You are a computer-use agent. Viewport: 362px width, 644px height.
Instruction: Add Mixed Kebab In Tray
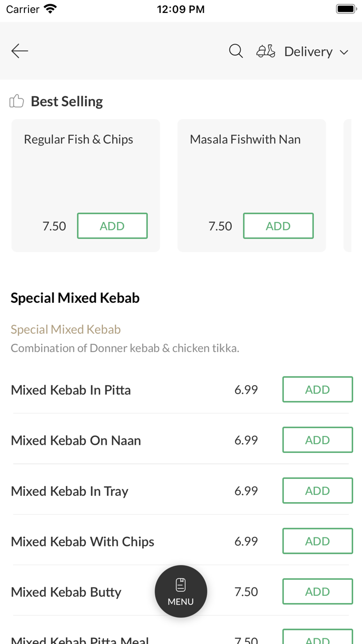pos(318,491)
